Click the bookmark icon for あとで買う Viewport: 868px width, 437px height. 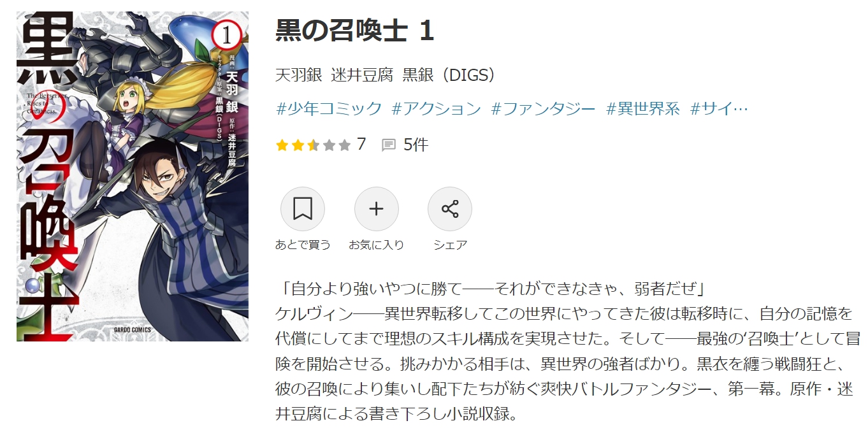tap(303, 209)
